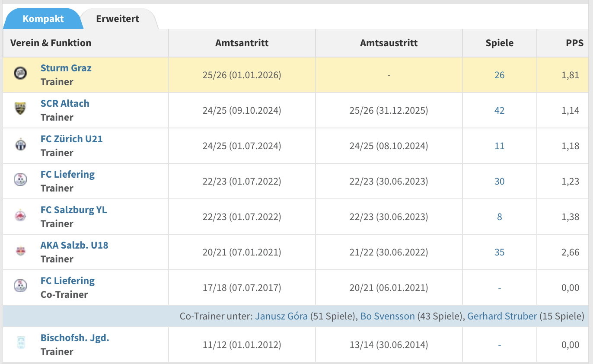The height and width of the screenshot is (364, 593).
Task: Select the end date 25/26 (31.12.2025)
Action: click(x=389, y=111)
